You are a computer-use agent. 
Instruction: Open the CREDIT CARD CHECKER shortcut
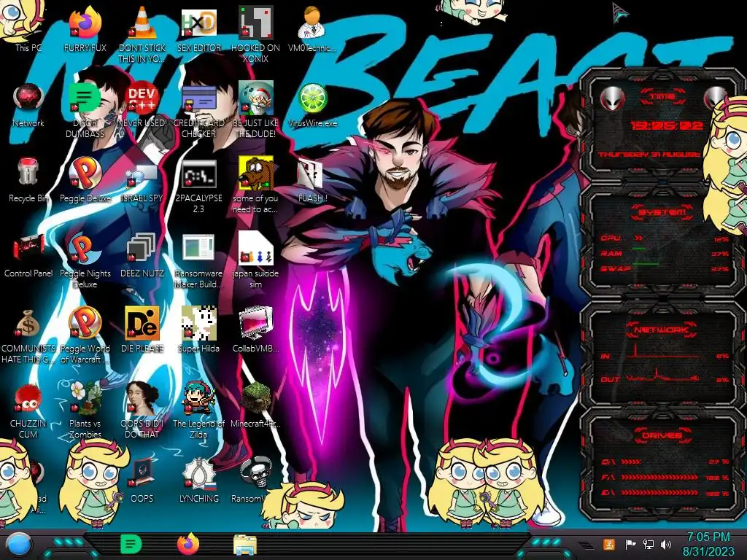(x=198, y=109)
